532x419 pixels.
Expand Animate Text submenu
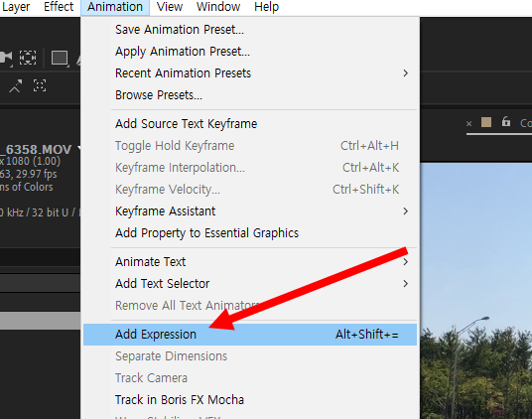click(x=250, y=262)
